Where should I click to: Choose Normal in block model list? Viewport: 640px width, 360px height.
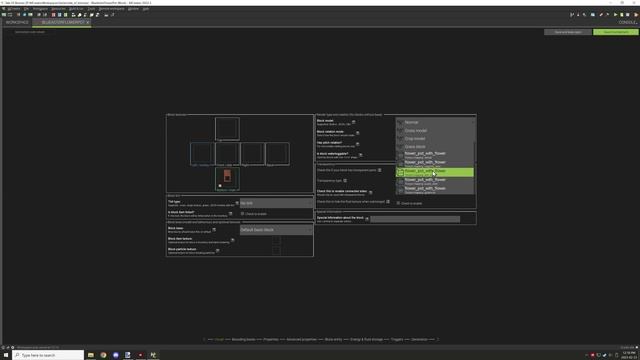tap(435, 122)
